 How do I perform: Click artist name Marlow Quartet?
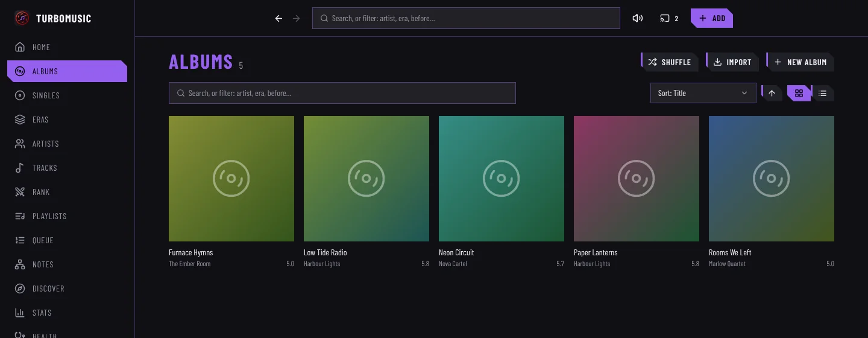(727, 264)
